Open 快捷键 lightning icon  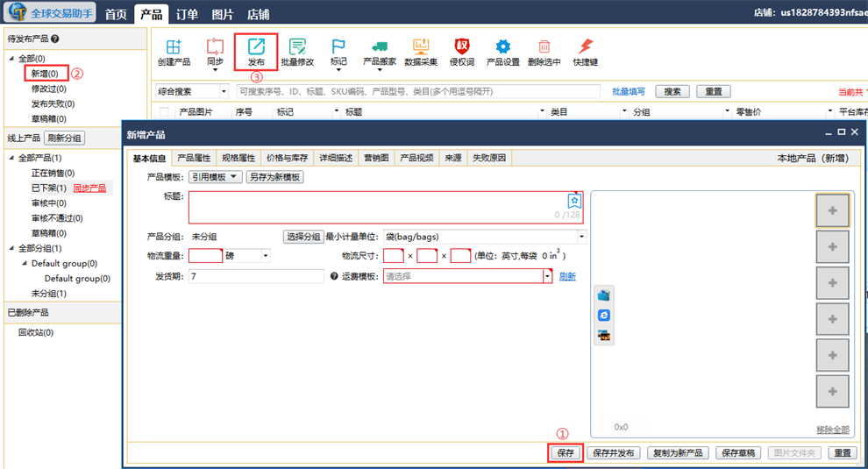585,53
